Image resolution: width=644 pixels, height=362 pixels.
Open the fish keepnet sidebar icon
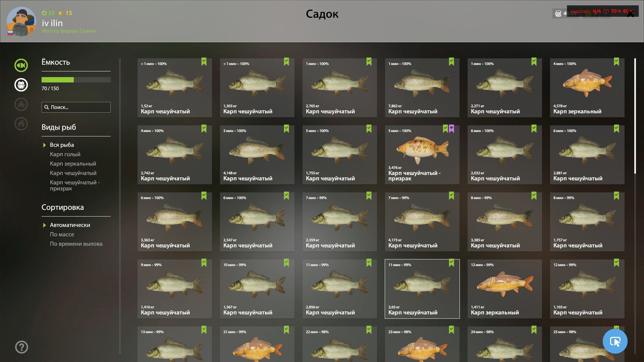click(21, 65)
